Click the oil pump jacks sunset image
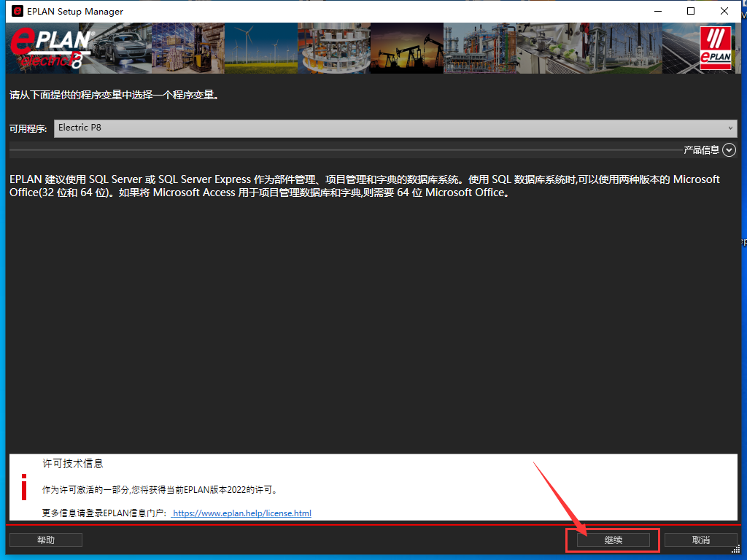747x560 pixels. 406,49
